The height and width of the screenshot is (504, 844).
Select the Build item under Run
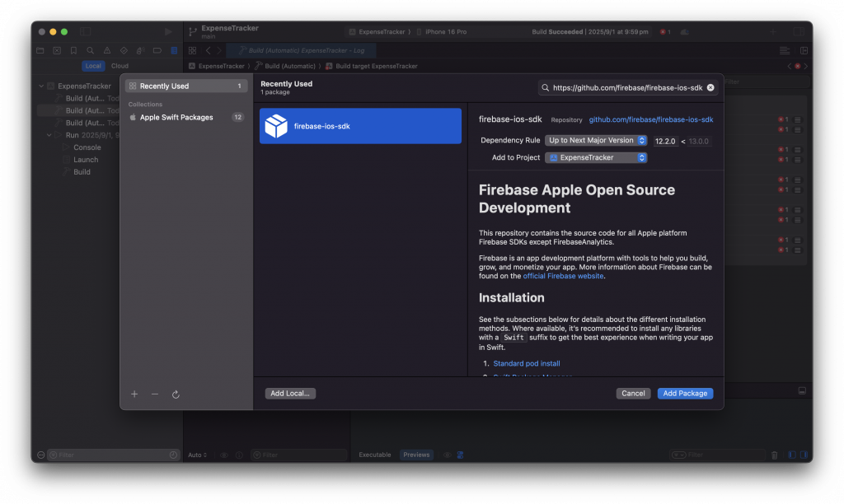point(82,172)
